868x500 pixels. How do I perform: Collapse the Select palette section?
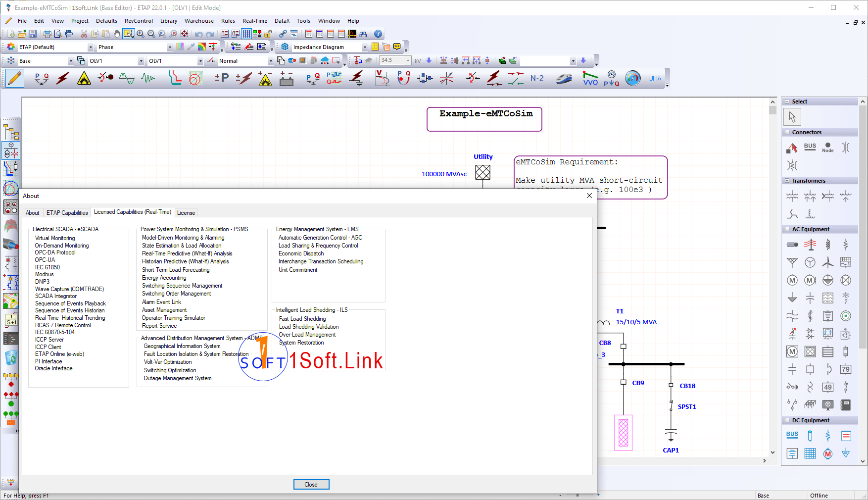787,101
